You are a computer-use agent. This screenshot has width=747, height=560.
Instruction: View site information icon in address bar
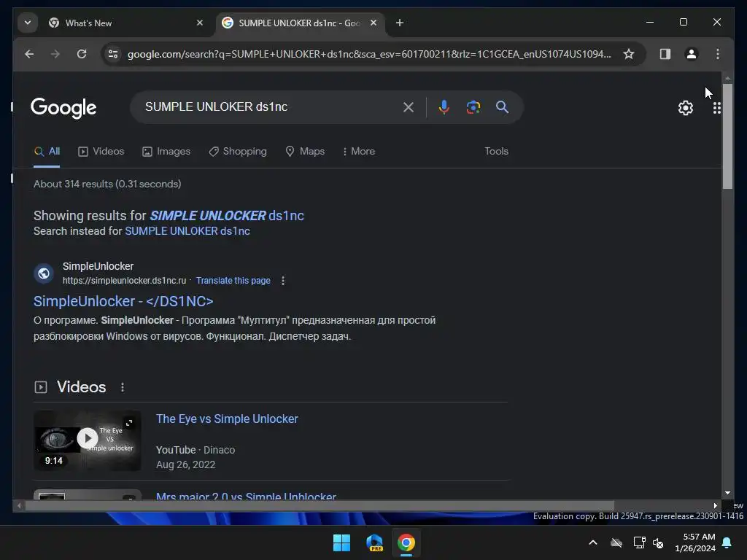(113, 54)
